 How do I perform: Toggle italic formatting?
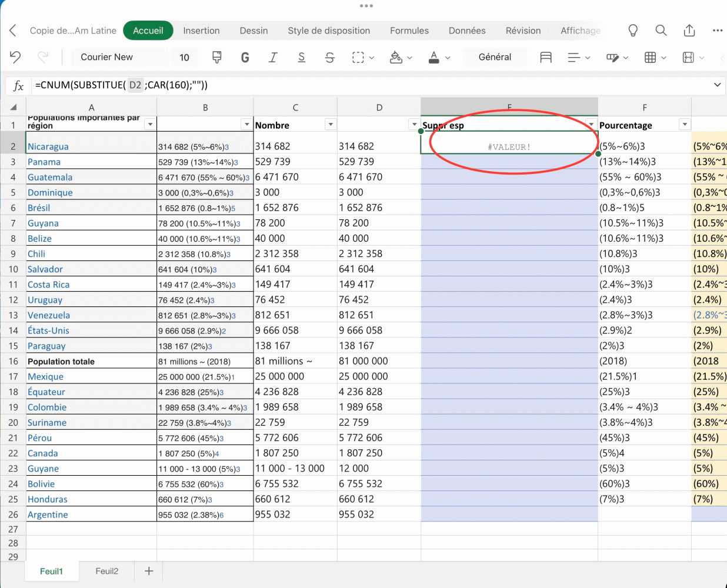(273, 57)
